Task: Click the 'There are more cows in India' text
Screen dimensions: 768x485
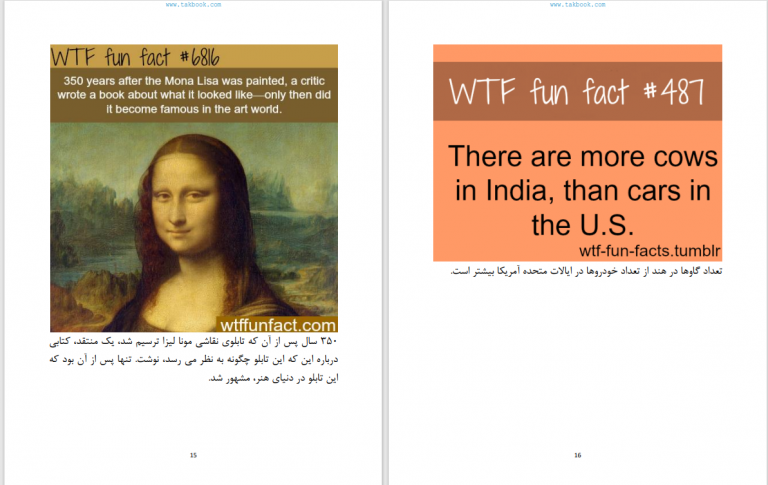Action: [582, 190]
